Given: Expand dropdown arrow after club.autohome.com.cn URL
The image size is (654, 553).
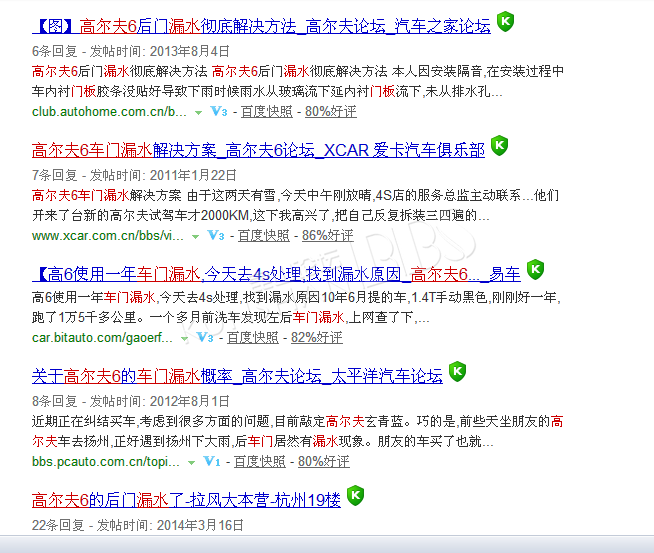Looking at the screenshot, I should pyautogui.click(x=199, y=113).
